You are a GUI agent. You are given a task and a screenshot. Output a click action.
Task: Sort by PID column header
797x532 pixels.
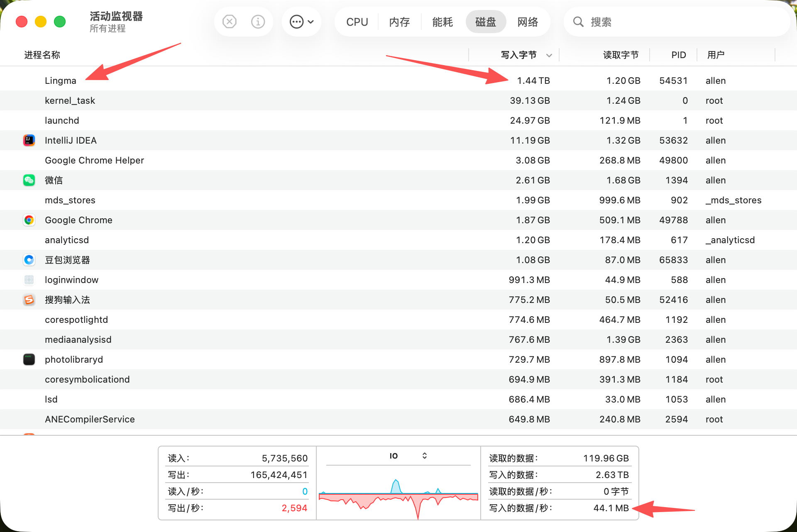pyautogui.click(x=678, y=55)
